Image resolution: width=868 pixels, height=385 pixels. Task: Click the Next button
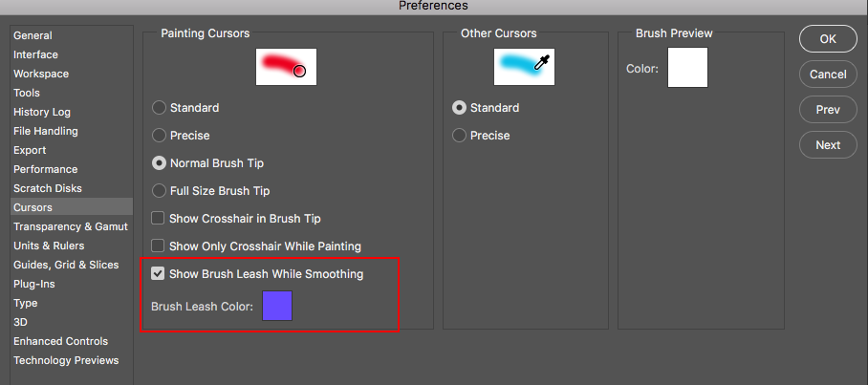click(x=828, y=145)
